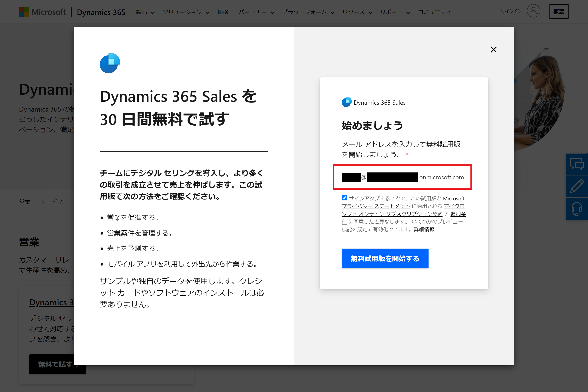
Task: Open the コミュニティ menu item
Action: [434, 12]
